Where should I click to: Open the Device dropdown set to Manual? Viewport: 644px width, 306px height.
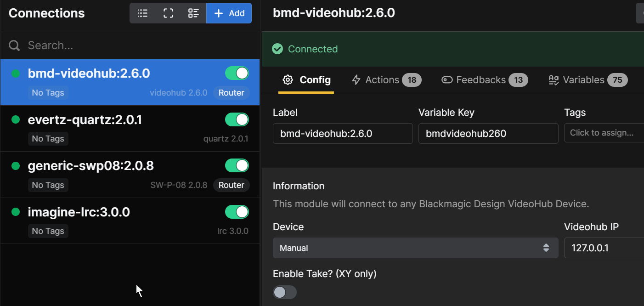click(x=416, y=248)
